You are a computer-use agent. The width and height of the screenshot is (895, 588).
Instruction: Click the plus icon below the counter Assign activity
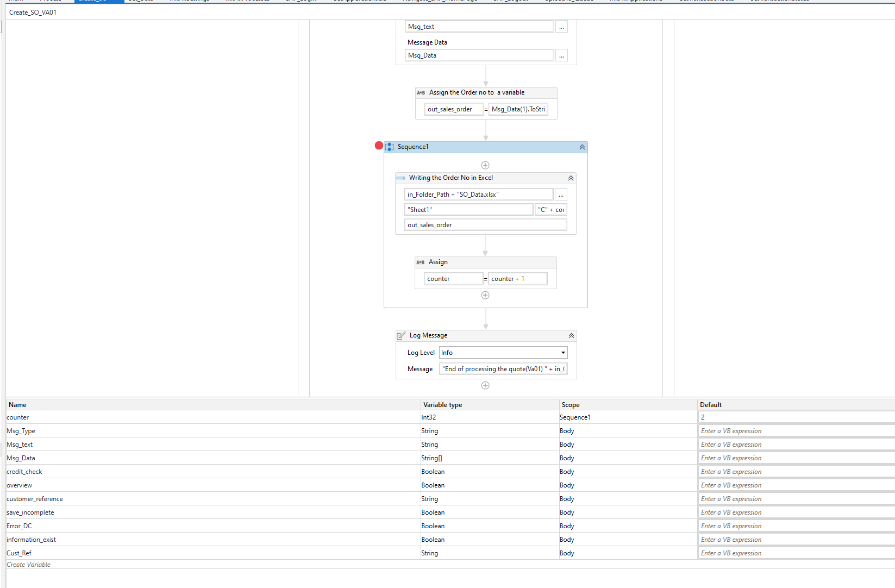pos(485,295)
